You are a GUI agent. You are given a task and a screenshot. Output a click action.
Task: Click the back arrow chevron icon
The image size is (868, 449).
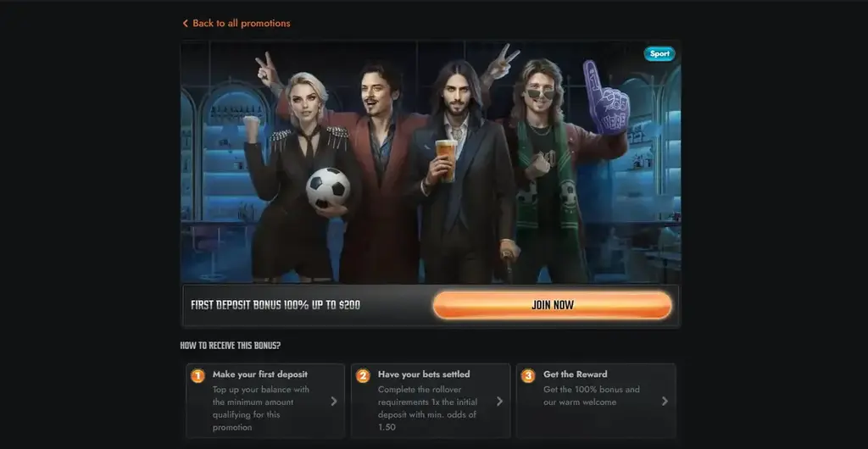(186, 23)
